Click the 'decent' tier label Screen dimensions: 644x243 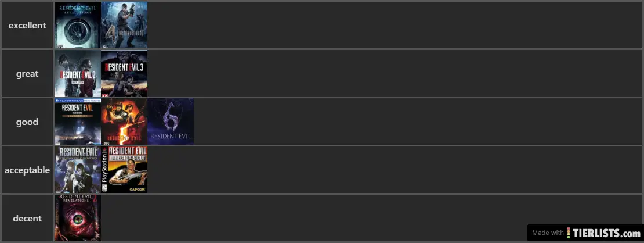click(27, 218)
